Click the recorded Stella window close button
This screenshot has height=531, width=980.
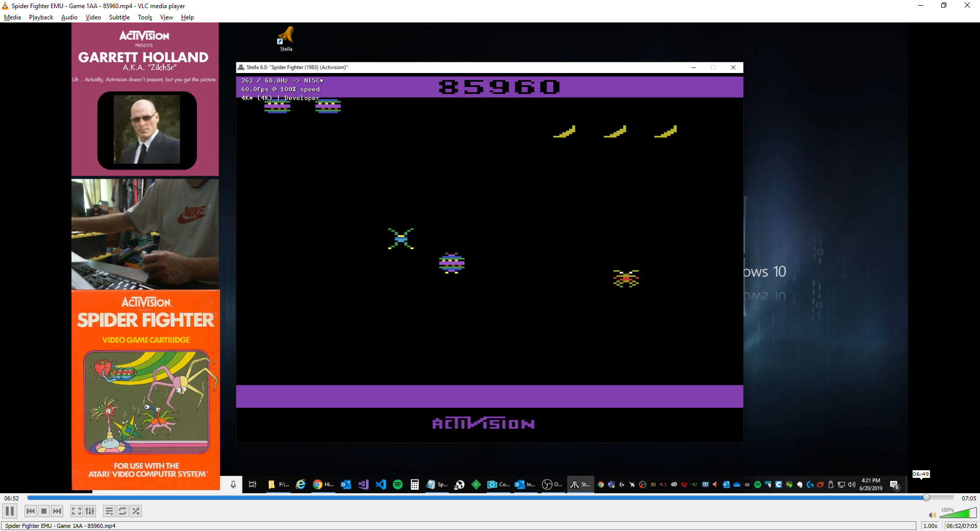click(x=733, y=67)
